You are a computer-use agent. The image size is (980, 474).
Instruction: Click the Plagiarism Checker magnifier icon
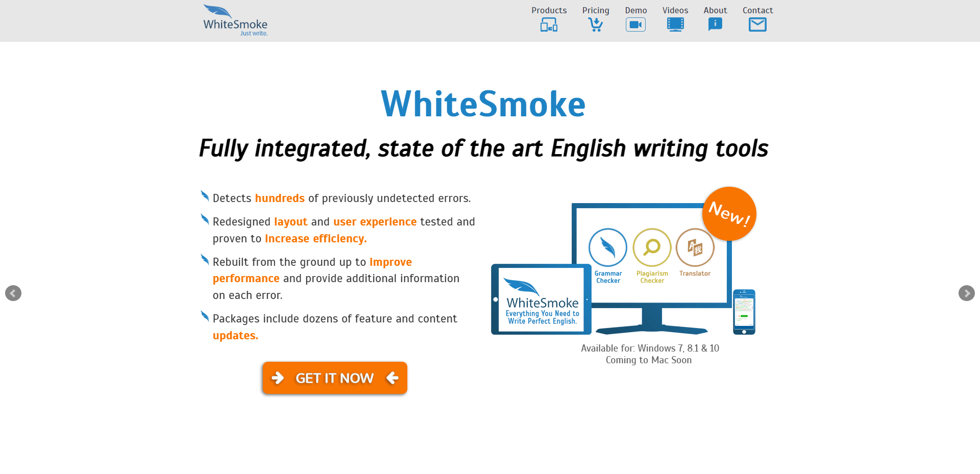click(x=652, y=247)
